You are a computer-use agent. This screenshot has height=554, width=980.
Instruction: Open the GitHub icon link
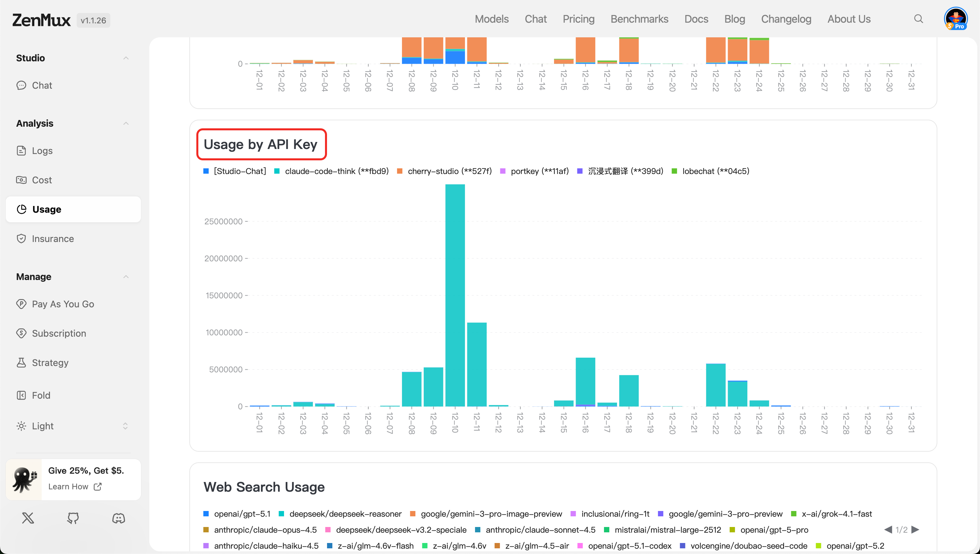pyautogui.click(x=73, y=518)
